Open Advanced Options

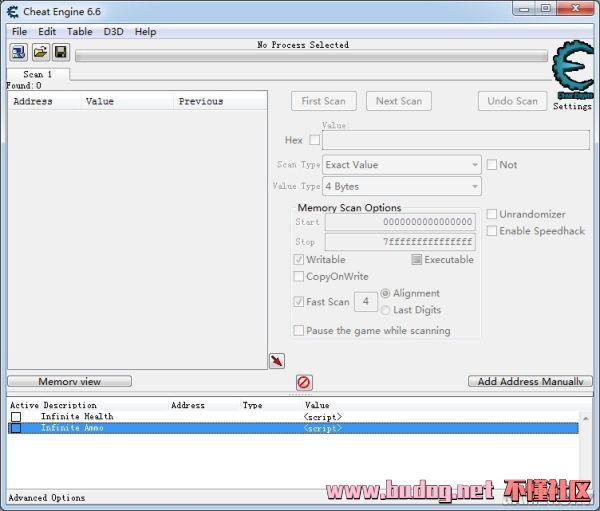[47, 498]
